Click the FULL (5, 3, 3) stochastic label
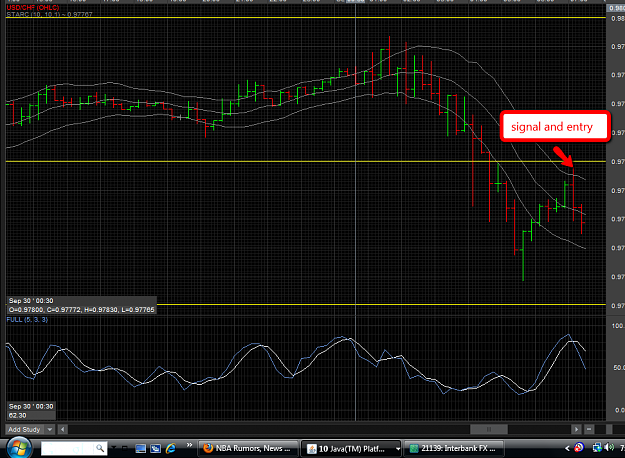625x458 pixels. point(27,320)
